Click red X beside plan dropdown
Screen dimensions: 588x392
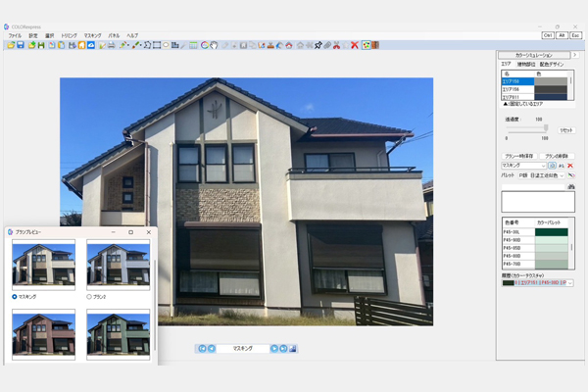(570, 167)
